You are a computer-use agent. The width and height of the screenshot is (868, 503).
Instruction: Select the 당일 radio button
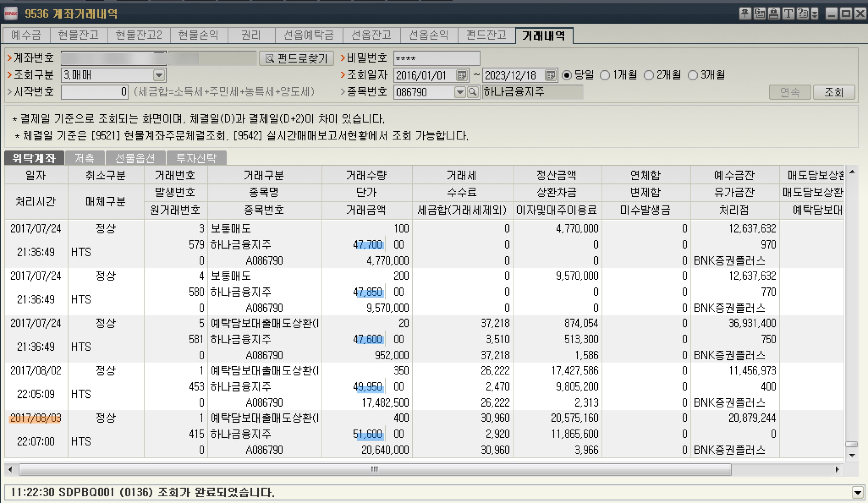tap(567, 75)
